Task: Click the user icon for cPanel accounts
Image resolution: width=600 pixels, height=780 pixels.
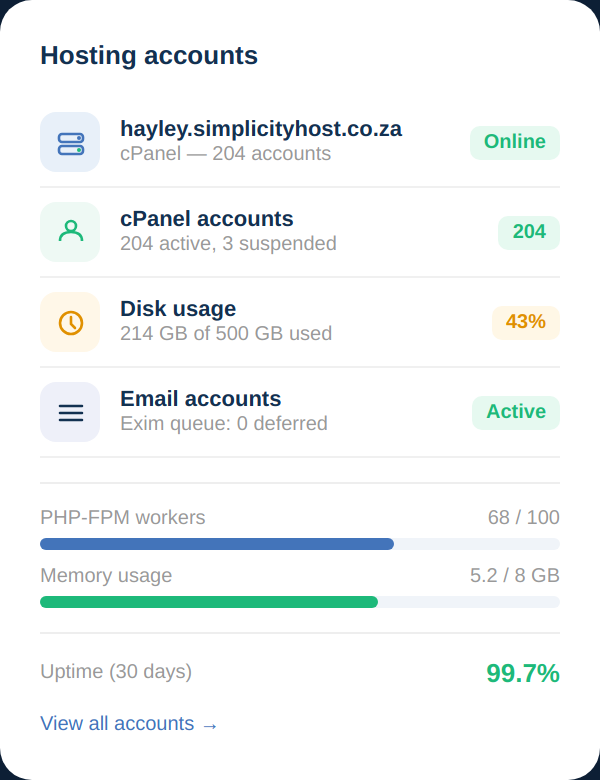Action: (70, 232)
